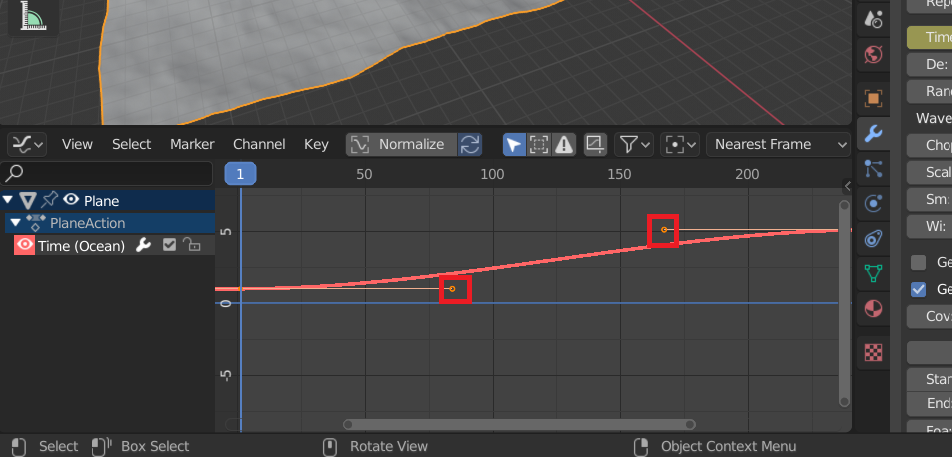Screen dimensions: 952x457
Task: Open the Physics properties tab
Action: (x=873, y=203)
